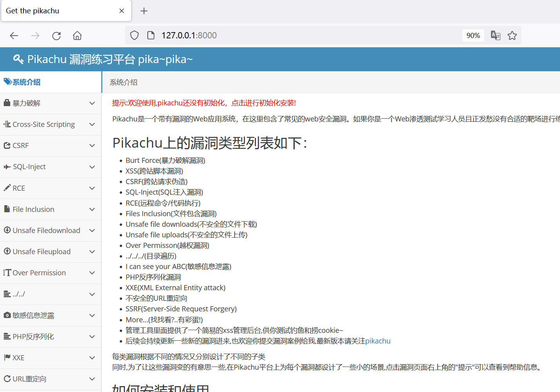Click the RCE pencil icon
The height and width of the screenshot is (392, 560).
[7, 188]
